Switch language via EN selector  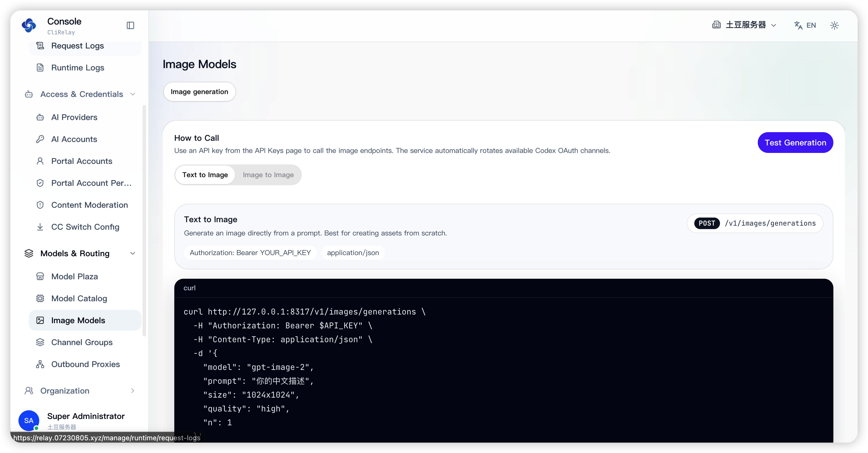pos(805,25)
